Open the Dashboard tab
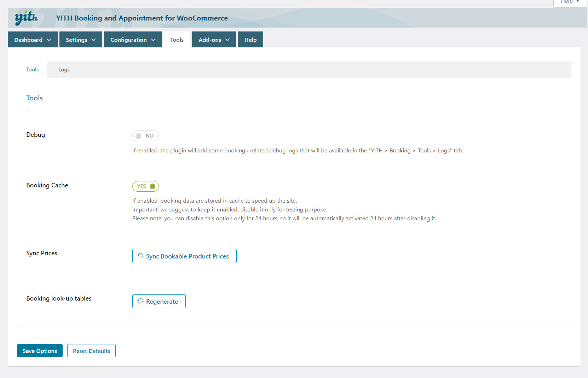588x378 pixels. [x=33, y=40]
